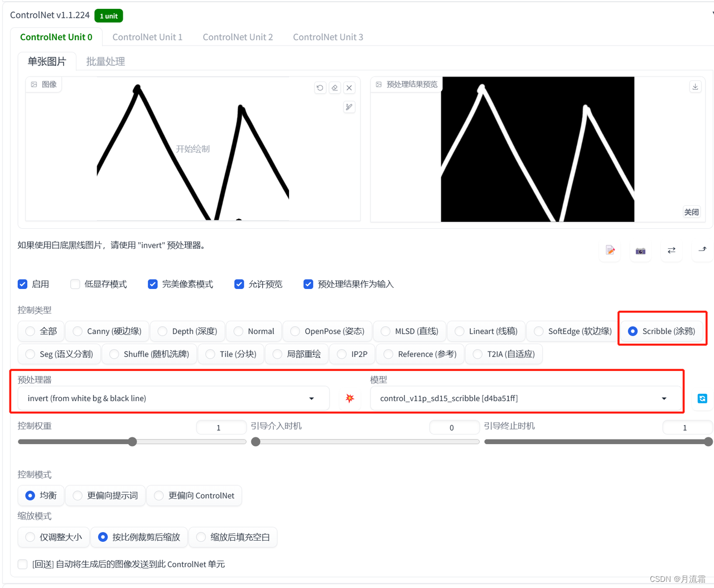Choose the Shuffle (随机洗牌) control type
714x588 pixels.
[x=149, y=354]
